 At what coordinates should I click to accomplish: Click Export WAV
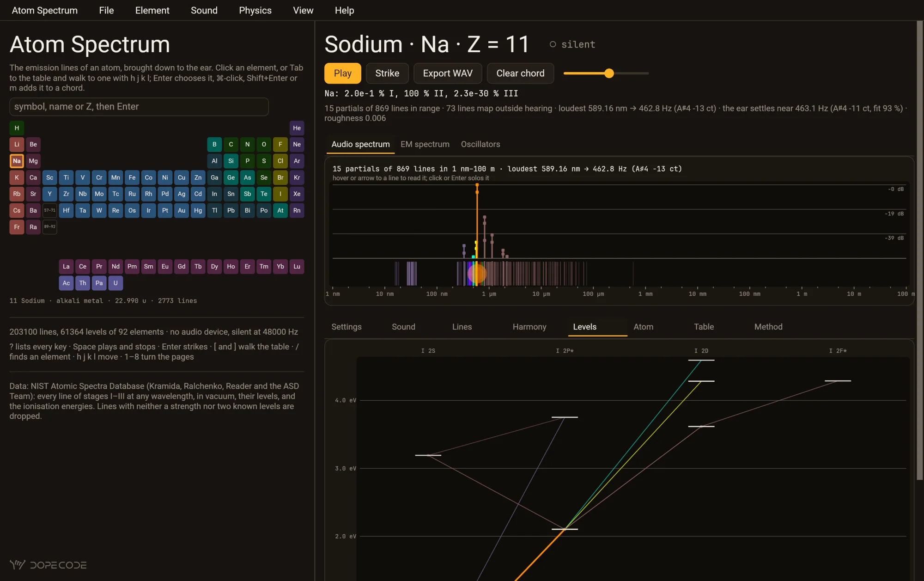(448, 73)
